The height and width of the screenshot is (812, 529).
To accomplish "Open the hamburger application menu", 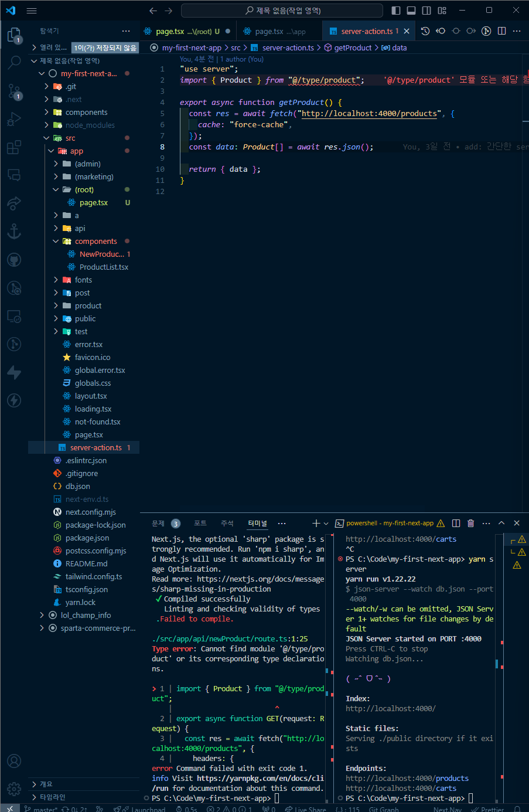I will (32, 11).
